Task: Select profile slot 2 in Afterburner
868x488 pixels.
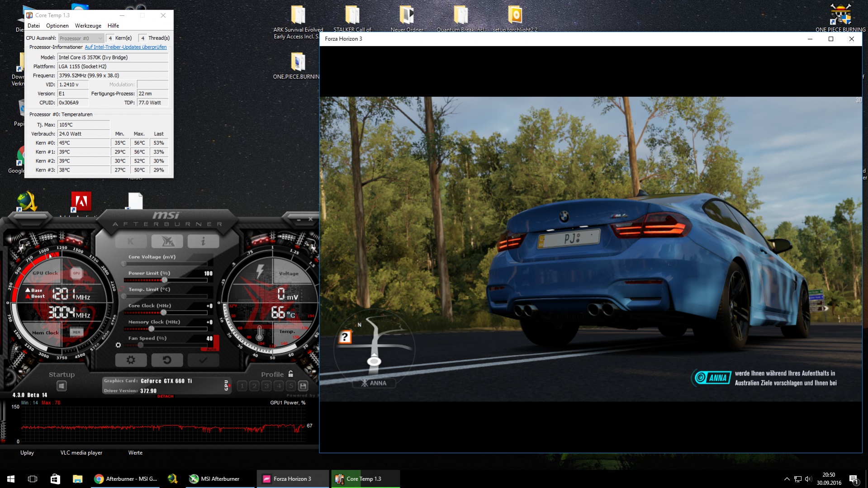Action: (x=254, y=386)
